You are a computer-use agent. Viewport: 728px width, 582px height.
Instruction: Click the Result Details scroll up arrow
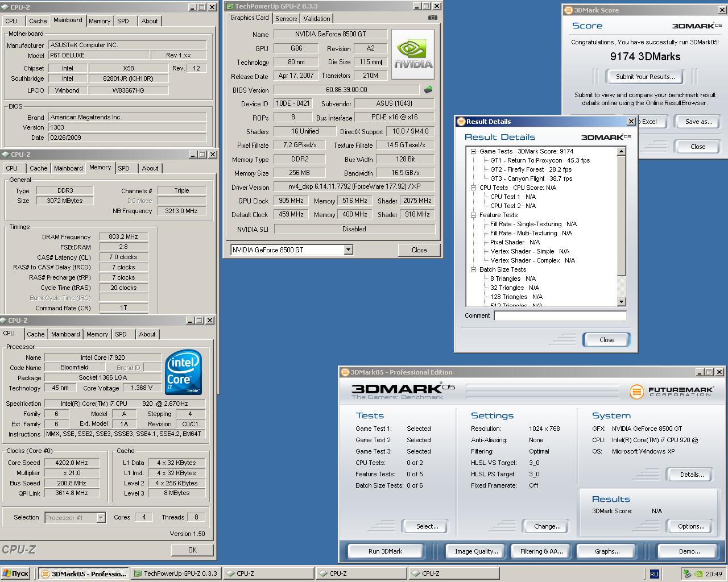(x=622, y=151)
